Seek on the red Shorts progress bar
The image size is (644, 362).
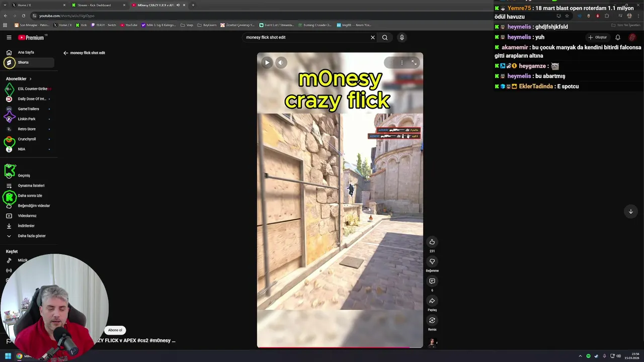[340, 347]
